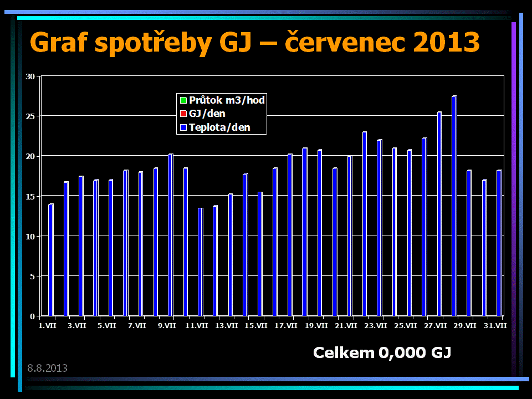Select the 21.VII x-axis label
The width and height of the screenshot is (532, 399).
(346, 325)
